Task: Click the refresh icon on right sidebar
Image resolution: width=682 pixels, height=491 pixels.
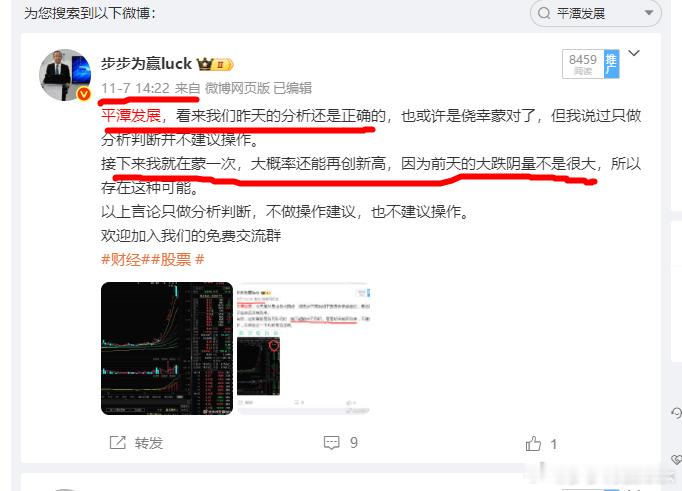Action: 676,412
